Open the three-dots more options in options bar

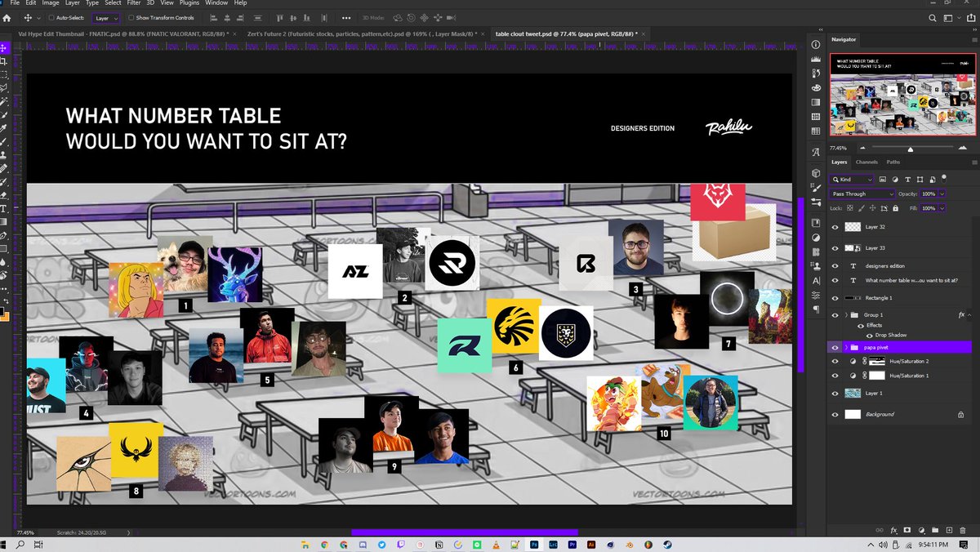[345, 17]
